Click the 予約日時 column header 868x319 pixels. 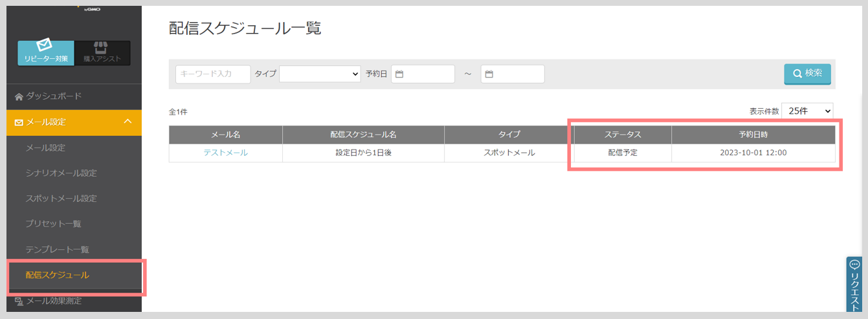pos(753,135)
